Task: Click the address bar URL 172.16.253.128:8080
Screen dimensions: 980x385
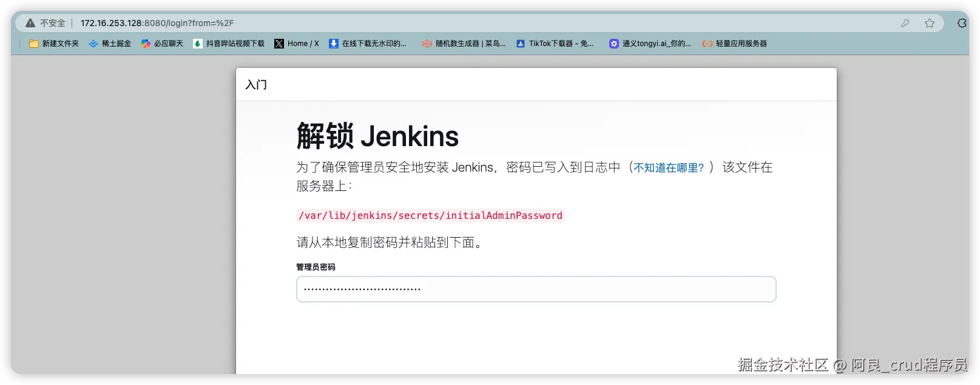Action: pos(157,23)
